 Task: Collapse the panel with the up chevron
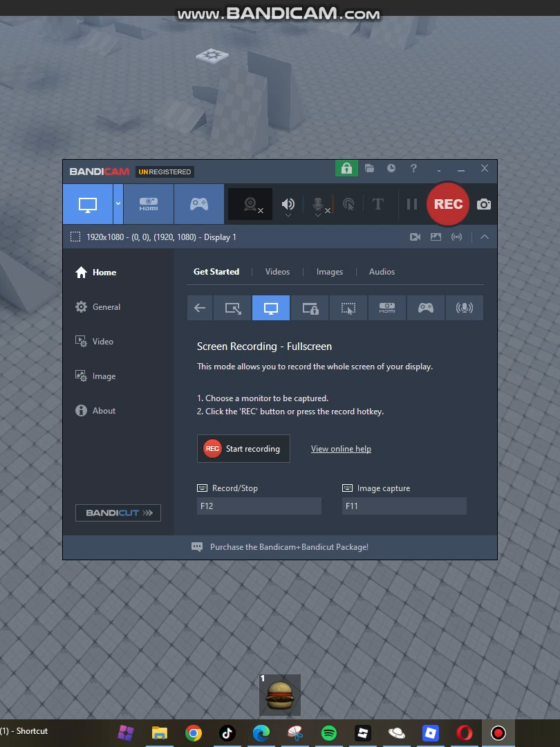point(484,237)
